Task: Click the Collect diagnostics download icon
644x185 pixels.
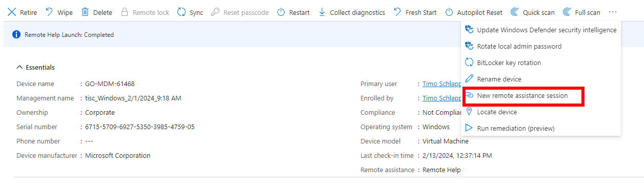Action: [x=322, y=12]
